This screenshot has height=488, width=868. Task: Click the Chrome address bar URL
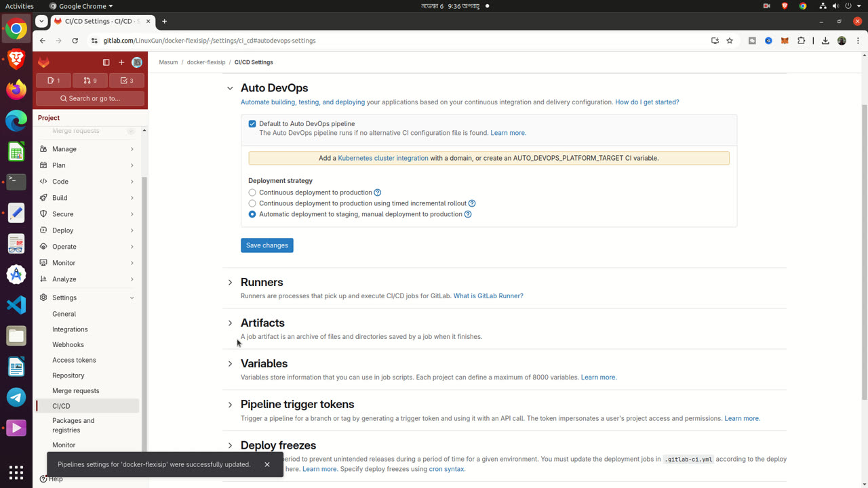pyautogui.click(x=210, y=41)
